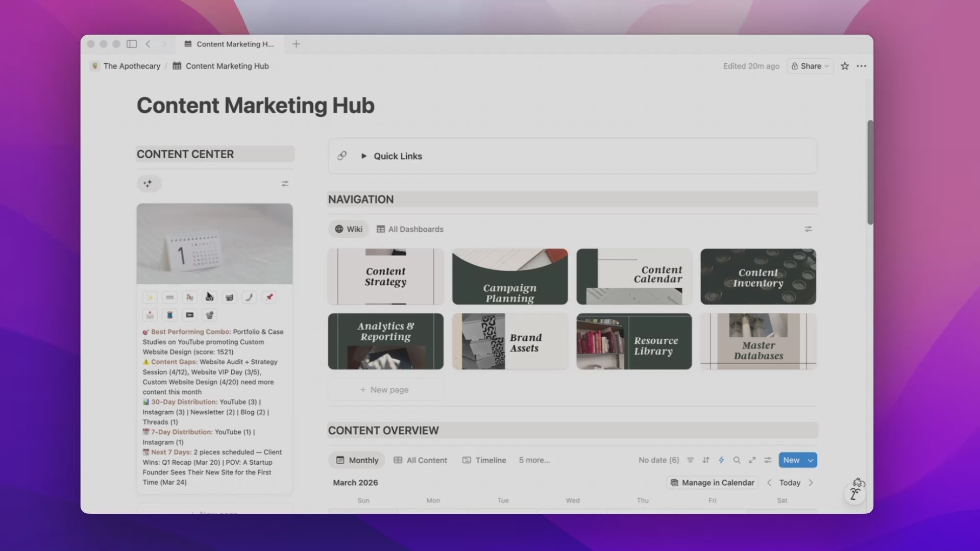980x551 pixels.
Task: Star this page as a favorite
Action: pos(845,66)
